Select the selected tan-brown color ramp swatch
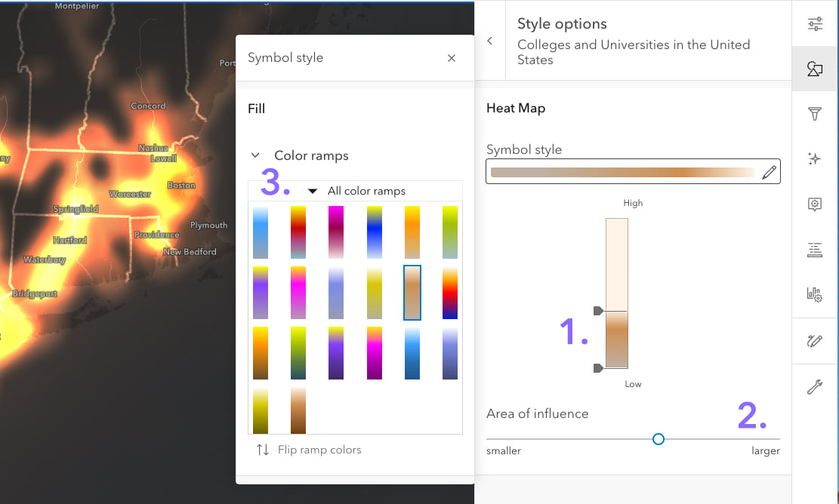Image resolution: width=839 pixels, height=504 pixels. 412,293
